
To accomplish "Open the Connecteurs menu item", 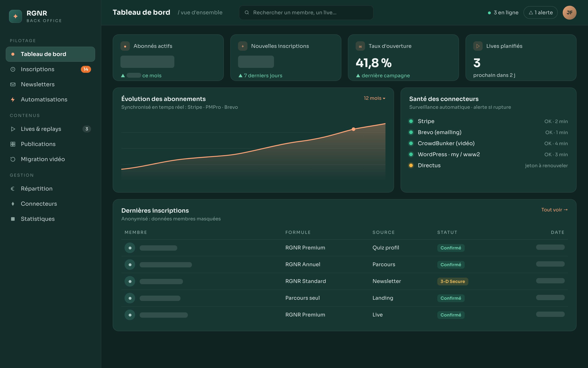I will 50,204.
